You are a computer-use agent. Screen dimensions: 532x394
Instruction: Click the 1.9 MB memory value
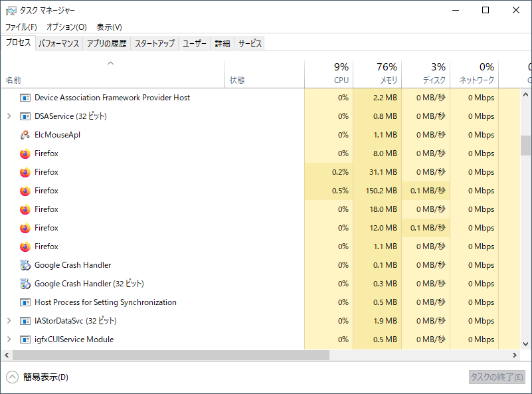[x=385, y=321]
